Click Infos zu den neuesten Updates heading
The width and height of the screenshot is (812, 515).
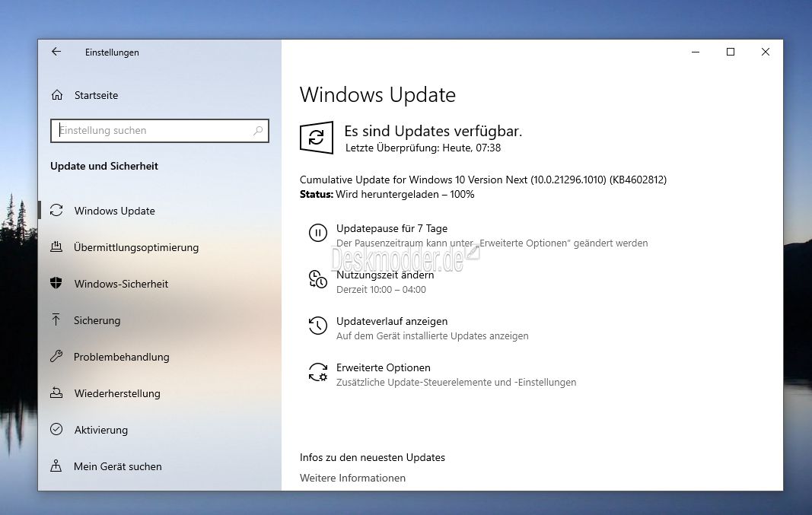[x=372, y=457]
